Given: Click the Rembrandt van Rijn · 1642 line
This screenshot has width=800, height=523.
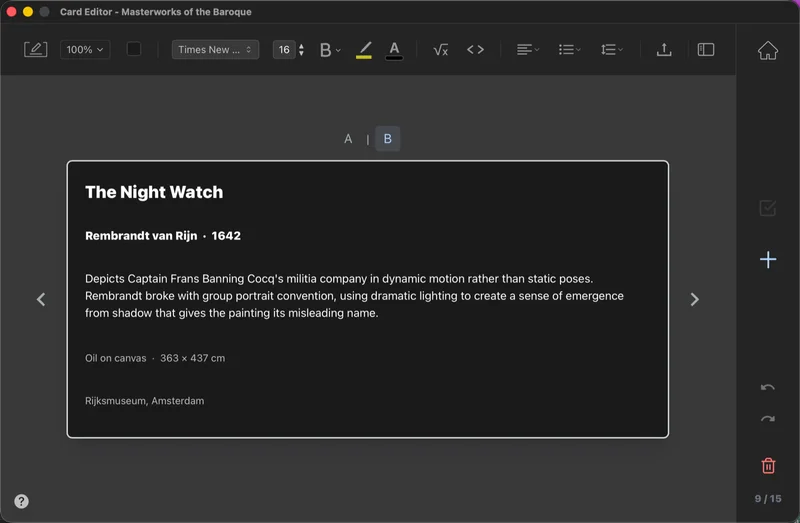Looking at the screenshot, I should tap(163, 236).
